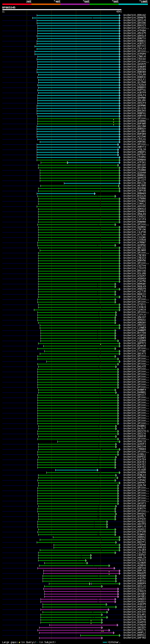
Task: Select label UniRef100_A7PDP8
Action: (x=135, y=54)
